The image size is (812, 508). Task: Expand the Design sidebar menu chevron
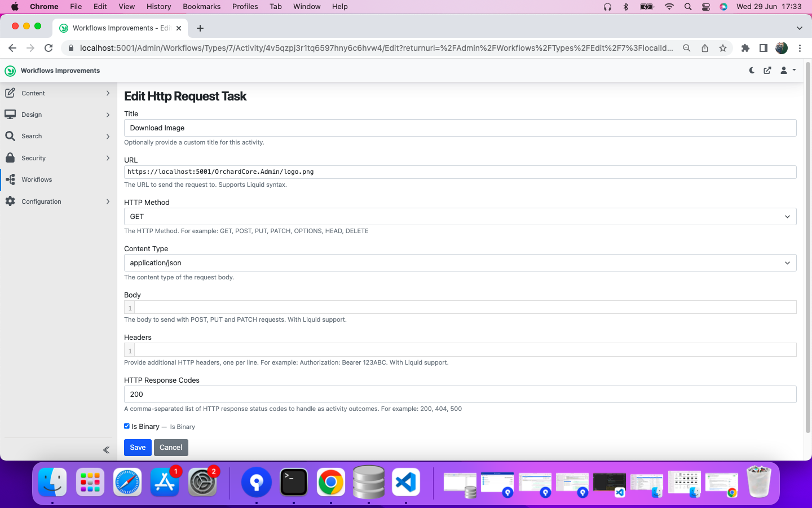coord(108,115)
